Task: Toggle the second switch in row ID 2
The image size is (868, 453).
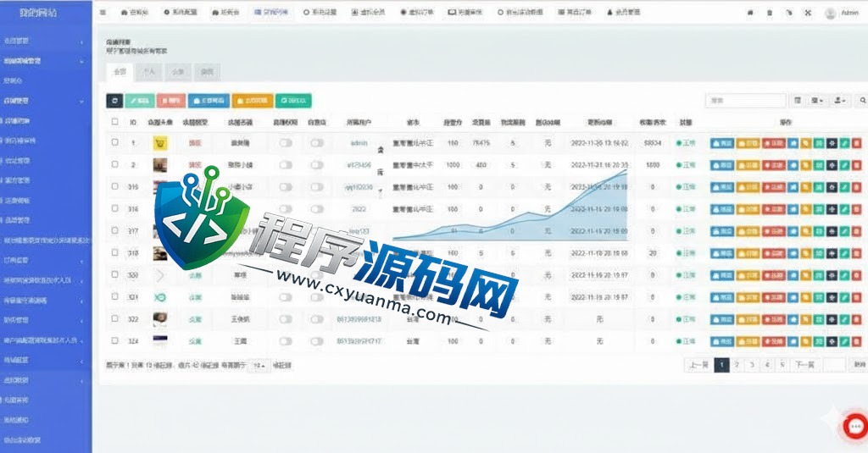Action: [317, 165]
